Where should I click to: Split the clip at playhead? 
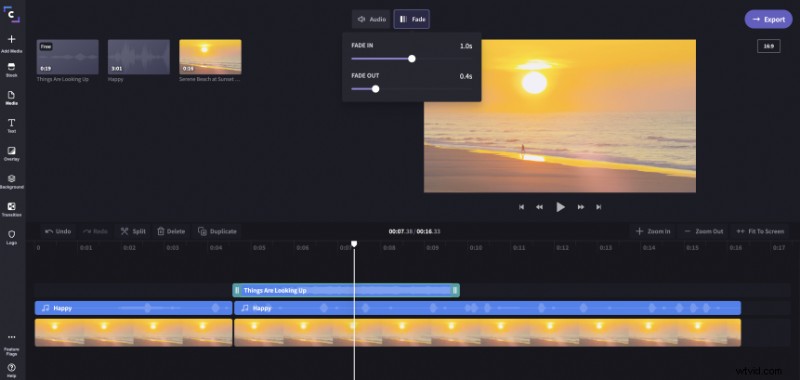(x=133, y=231)
